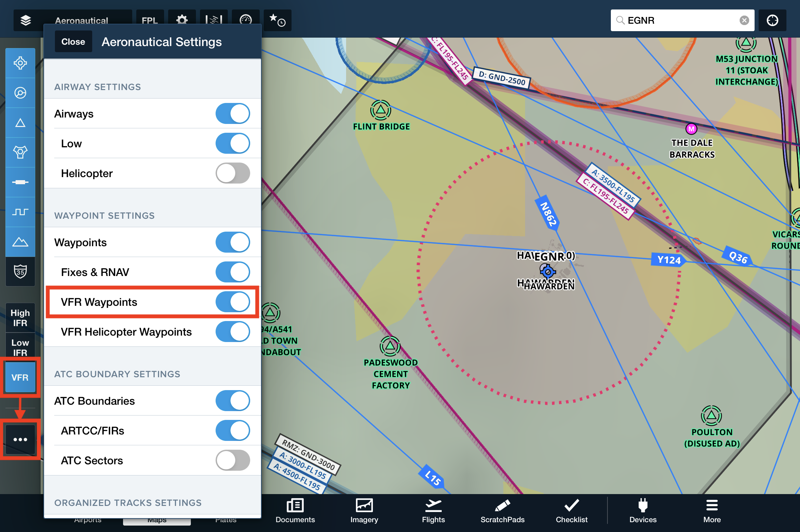Switch to High IFR map mode
The height and width of the screenshot is (532, 800).
(20, 318)
